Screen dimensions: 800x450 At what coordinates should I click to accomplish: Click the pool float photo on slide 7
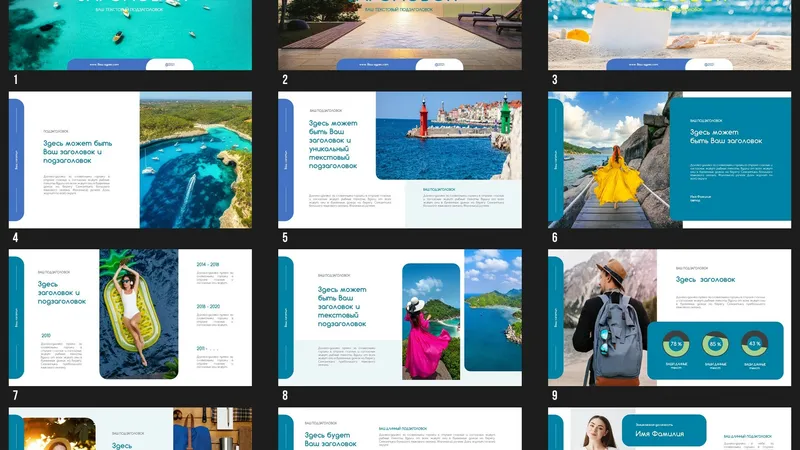pyautogui.click(x=139, y=314)
